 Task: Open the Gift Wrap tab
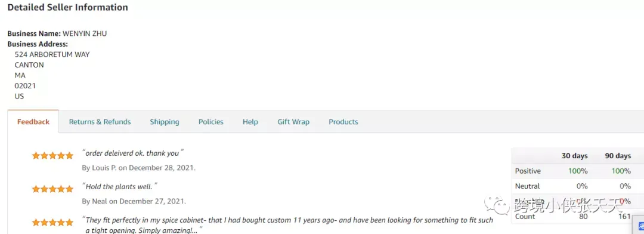click(x=293, y=122)
